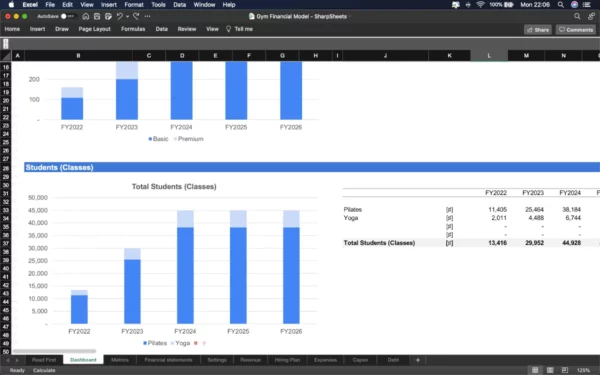Viewport: 600px width, 375px height.
Task: Switch to Page Layout view icon
Action: (x=550, y=370)
